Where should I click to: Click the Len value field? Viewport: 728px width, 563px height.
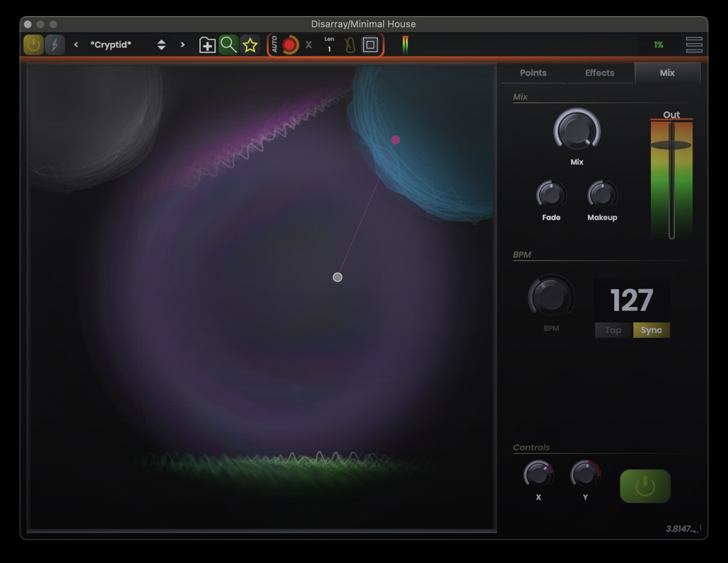tap(329, 49)
